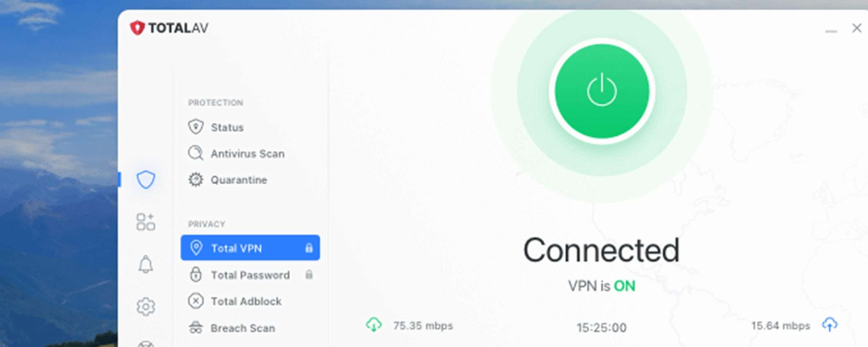Click the shield icon in the left rail
This screenshot has height=347, width=868.
(x=146, y=180)
